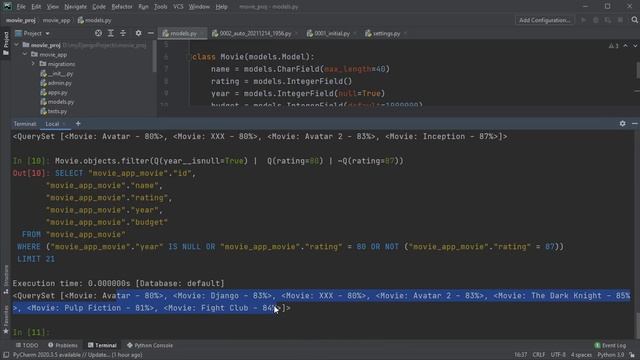Click the Expand All icon in Project panel
The image size is (640, 360).
pyautogui.click(x=111, y=33)
